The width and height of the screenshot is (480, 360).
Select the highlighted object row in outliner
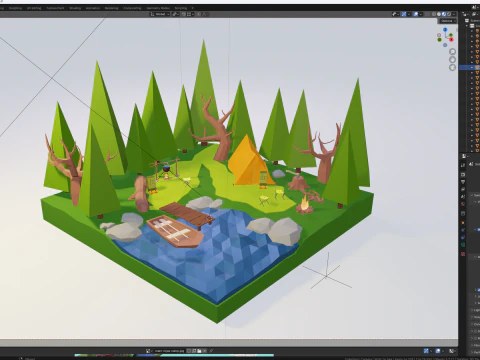coord(469,67)
